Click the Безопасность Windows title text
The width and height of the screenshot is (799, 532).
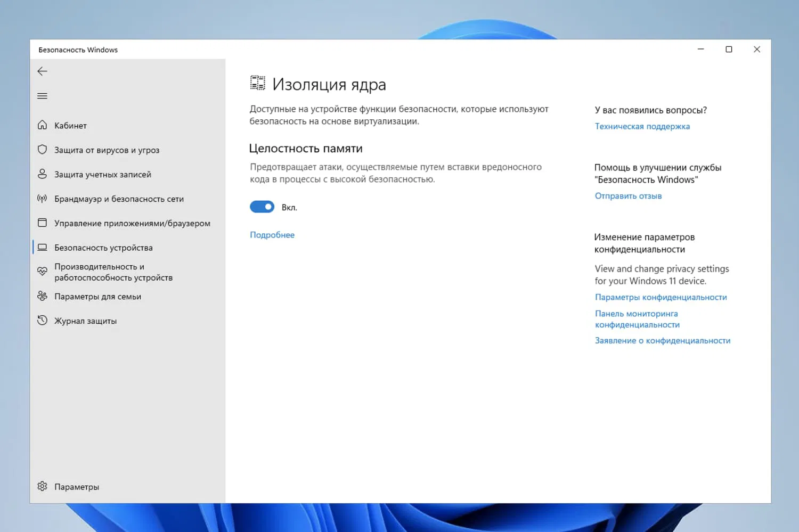point(78,50)
